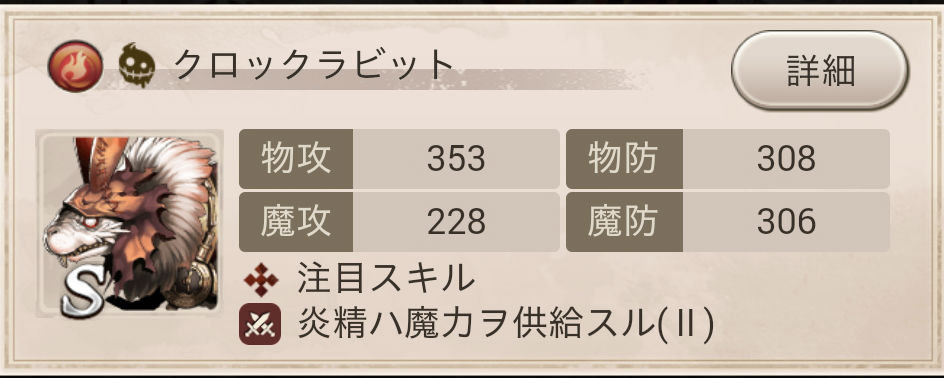Click the 物防 stat label
944x378 pixels.
point(624,159)
